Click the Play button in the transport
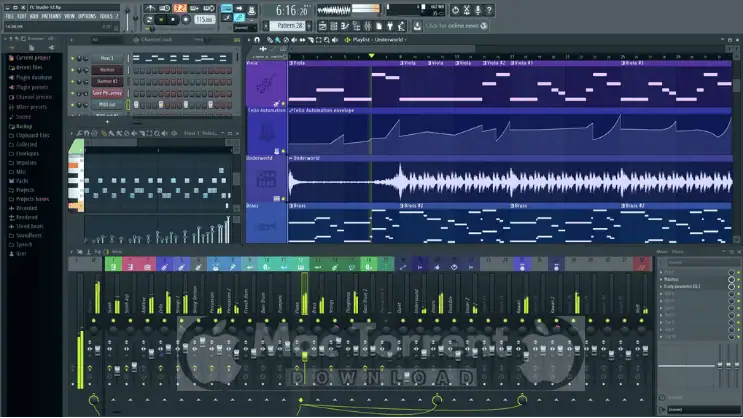The width and height of the screenshot is (743, 418). [161, 19]
